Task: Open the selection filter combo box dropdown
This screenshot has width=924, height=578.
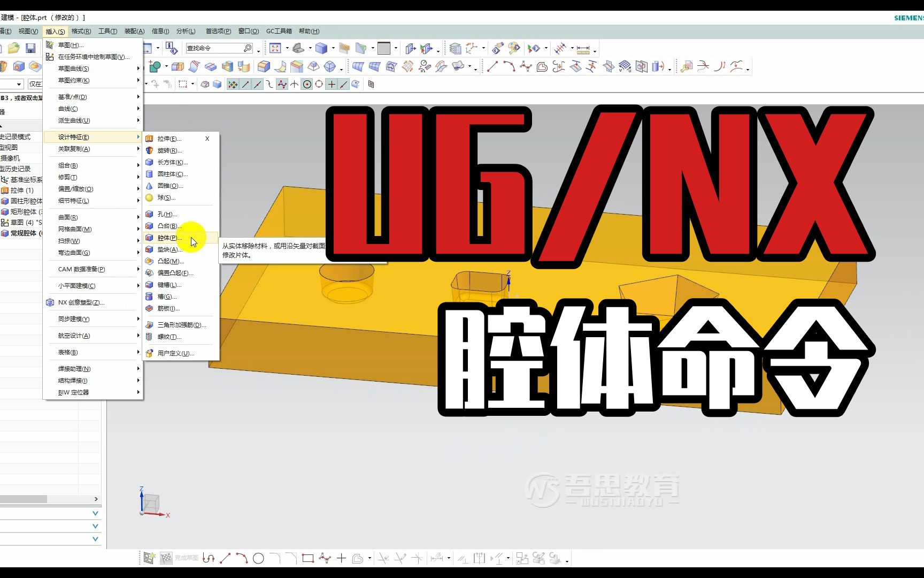Action: pos(19,84)
